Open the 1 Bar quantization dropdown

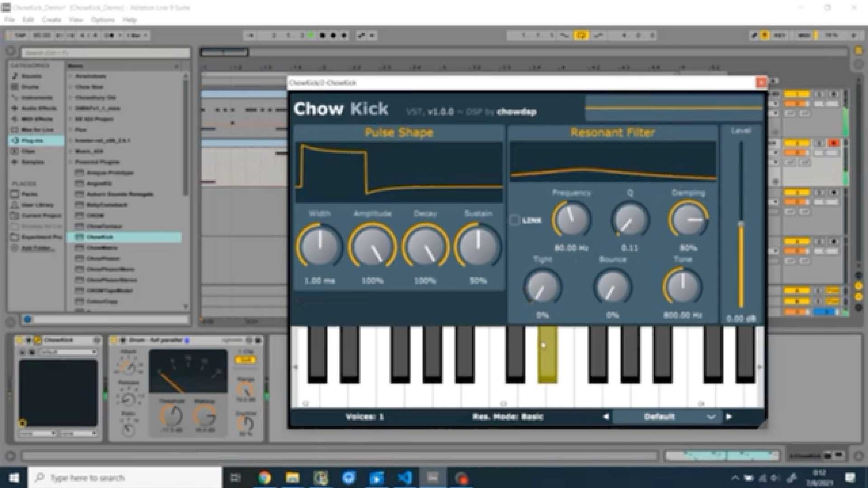(x=137, y=35)
